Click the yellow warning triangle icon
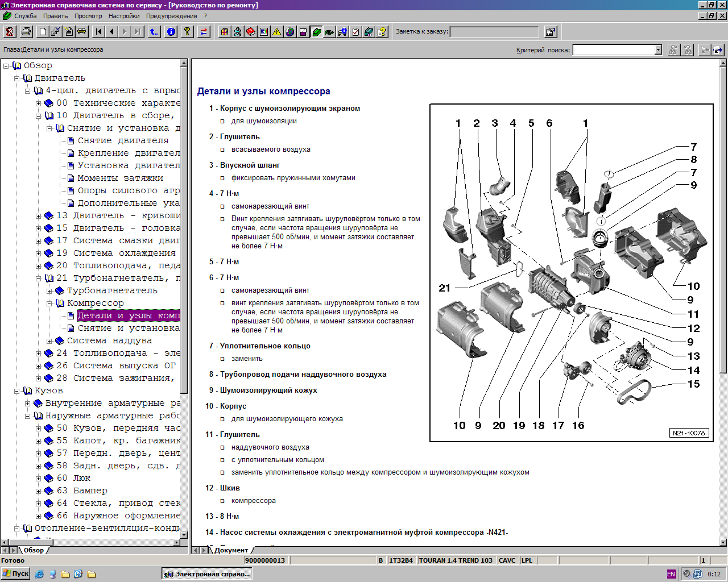The image size is (728, 582). click(277, 32)
